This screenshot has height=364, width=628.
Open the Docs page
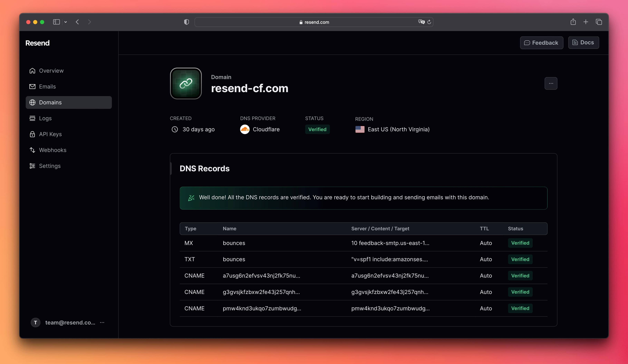583,42
